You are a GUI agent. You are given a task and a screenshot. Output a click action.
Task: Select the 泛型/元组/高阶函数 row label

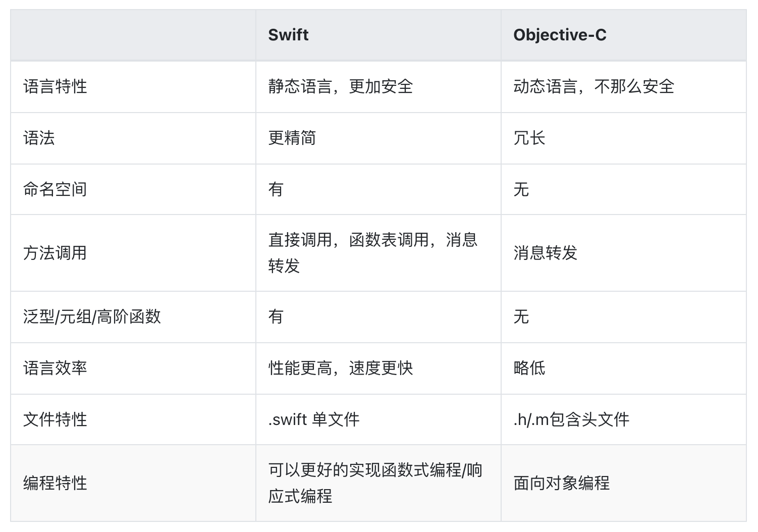(x=92, y=316)
